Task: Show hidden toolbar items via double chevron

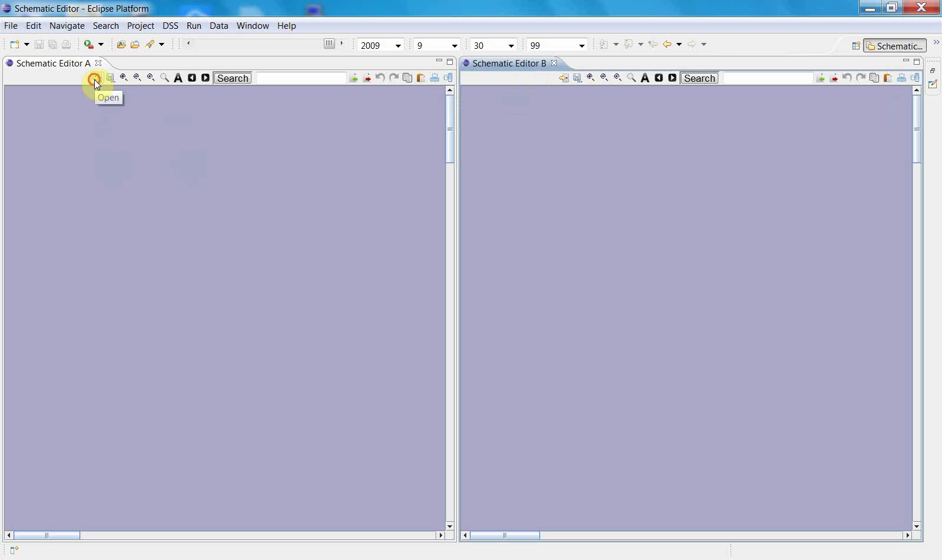Action: (936, 42)
